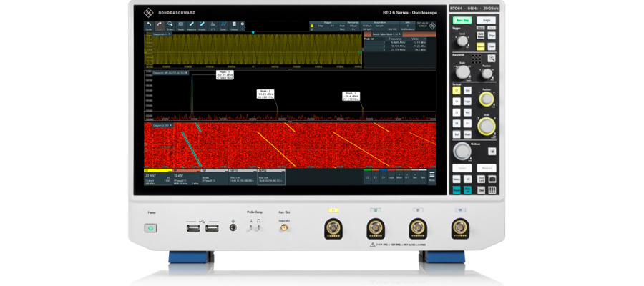The width and height of the screenshot is (644, 286).
Task: Open the toolbar settings gear icon
Action: coord(243,24)
